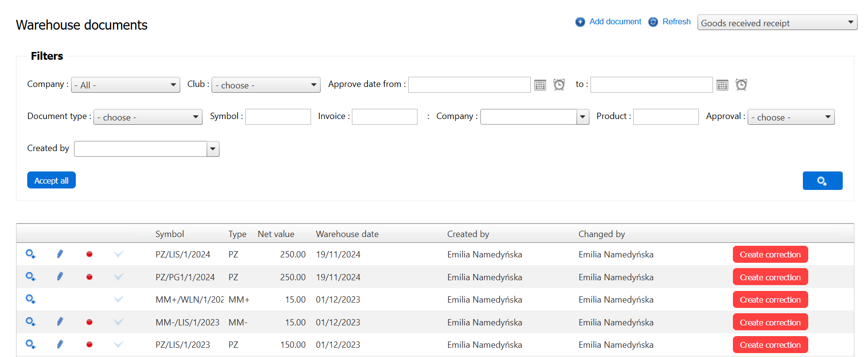Click the Add document link
This screenshot has width=868, height=357.
coord(615,22)
